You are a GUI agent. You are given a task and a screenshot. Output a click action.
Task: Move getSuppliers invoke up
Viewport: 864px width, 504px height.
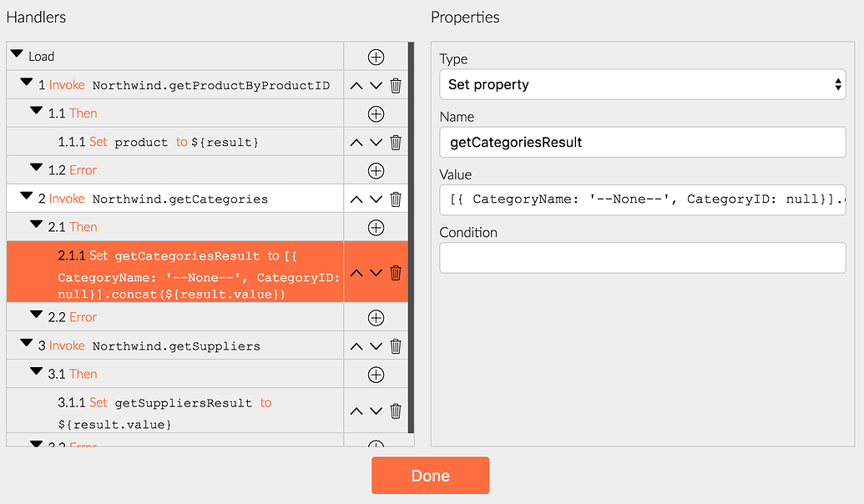click(x=356, y=346)
